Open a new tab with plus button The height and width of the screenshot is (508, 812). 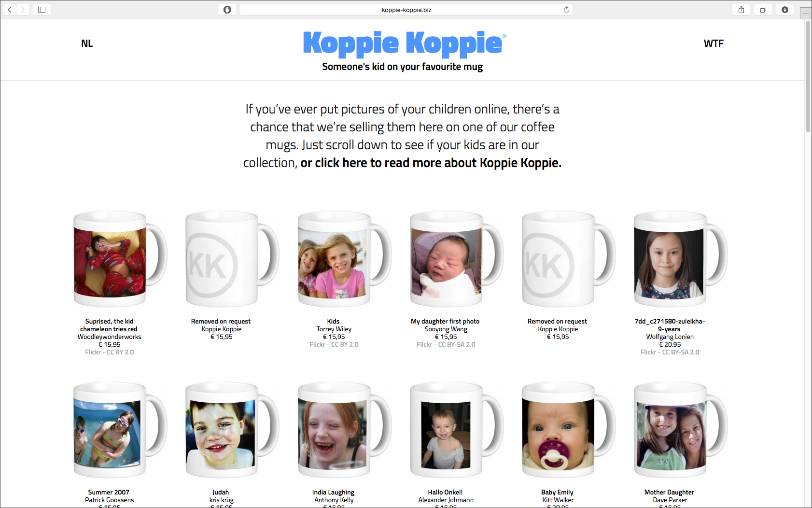point(806,14)
